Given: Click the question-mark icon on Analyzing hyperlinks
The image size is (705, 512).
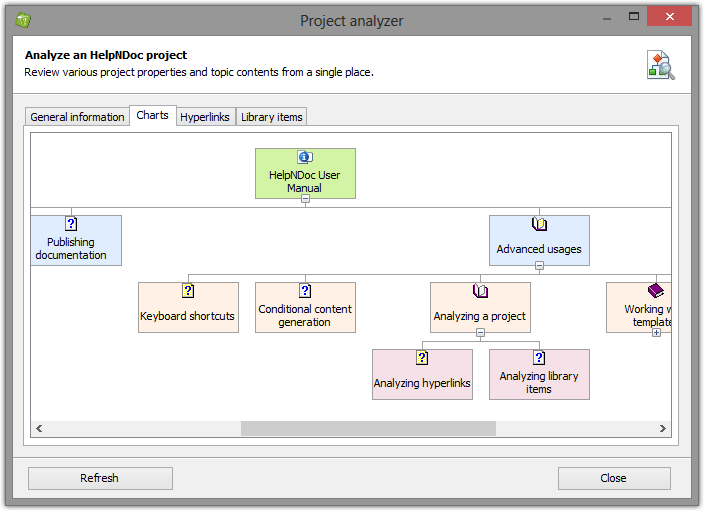Looking at the screenshot, I should (422, 357).
